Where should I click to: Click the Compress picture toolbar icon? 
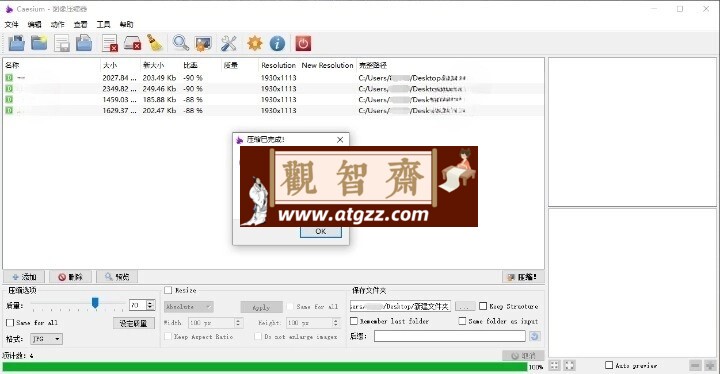203,44
